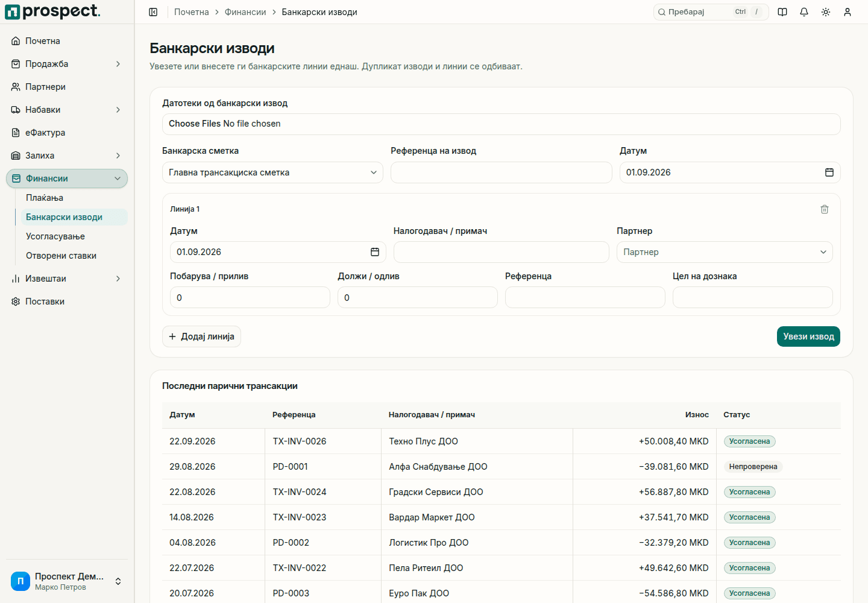
Task: Open calendar icon in line Датум field
Action: point(375,252)
